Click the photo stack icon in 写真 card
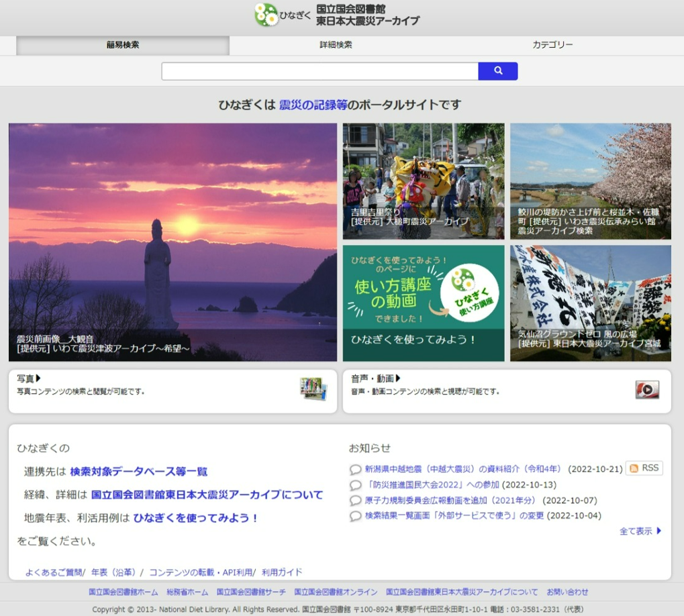 click(313, 389)
